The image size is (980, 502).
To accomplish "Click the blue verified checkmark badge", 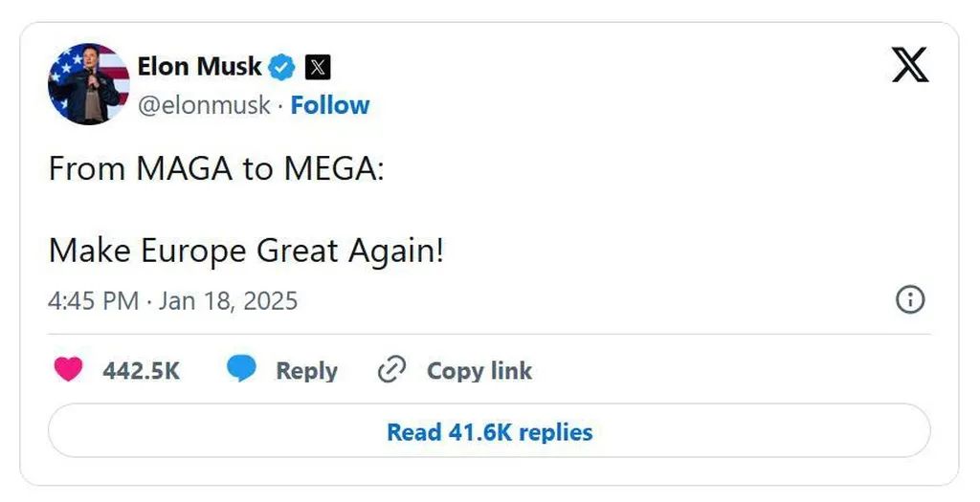I will 281,68.
